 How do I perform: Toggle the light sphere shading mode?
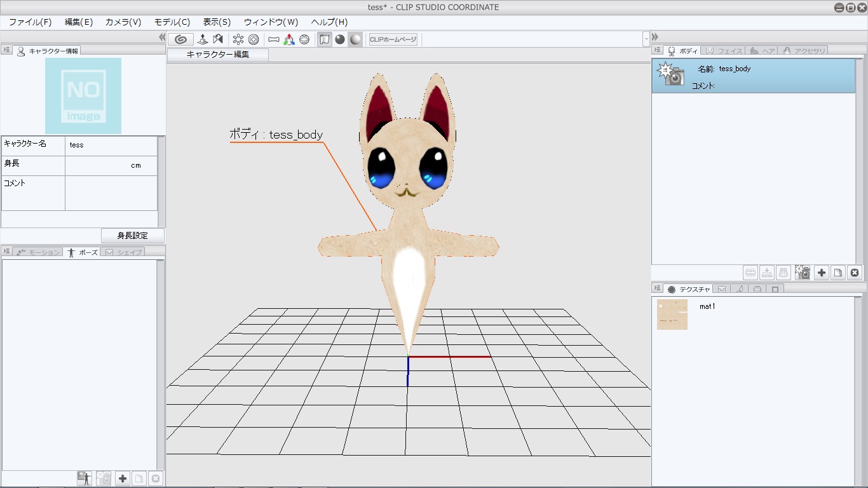[355, 39]
